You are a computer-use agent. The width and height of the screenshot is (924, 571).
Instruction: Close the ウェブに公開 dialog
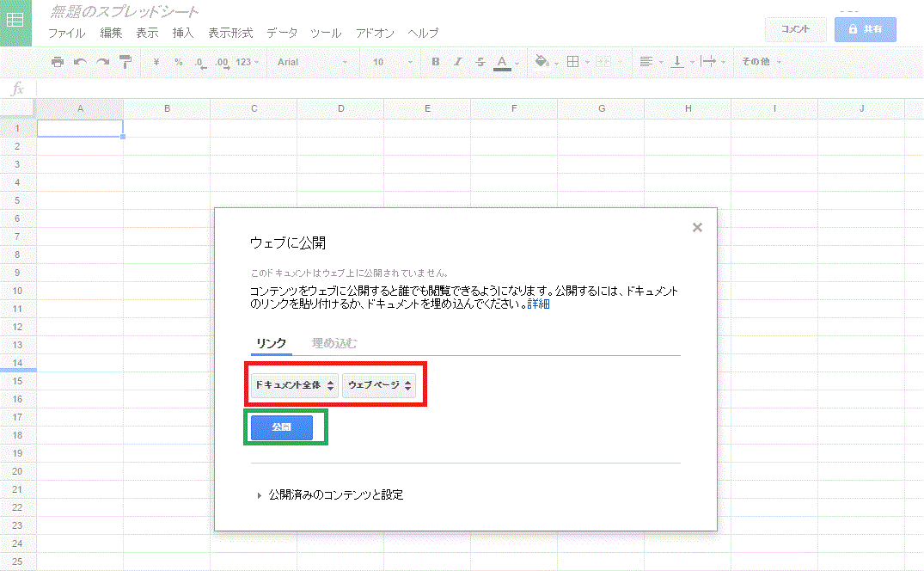[x=697, y=228]
